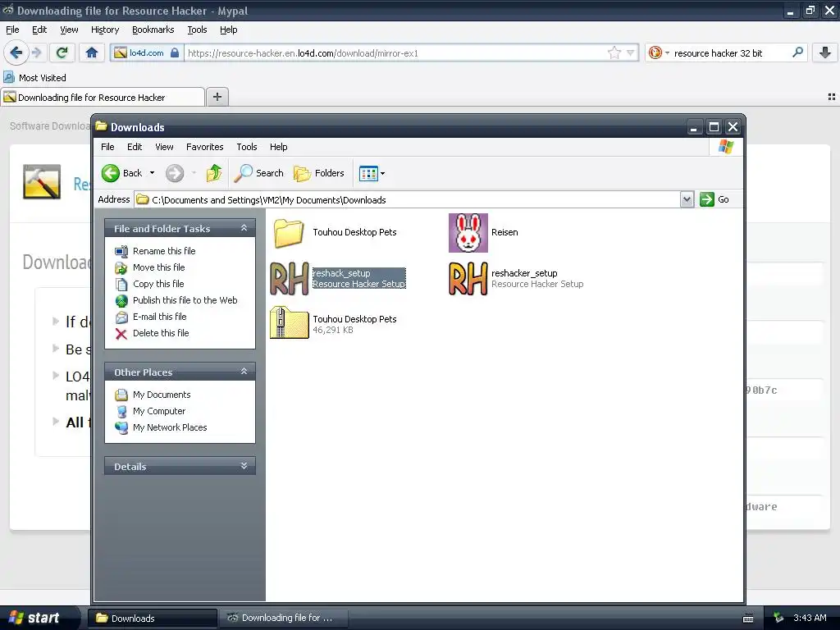Open the Address bar dropdown arrow
The height and width of the screenshot is (630, 840).
pyautogui.click(x=687, y=199)
